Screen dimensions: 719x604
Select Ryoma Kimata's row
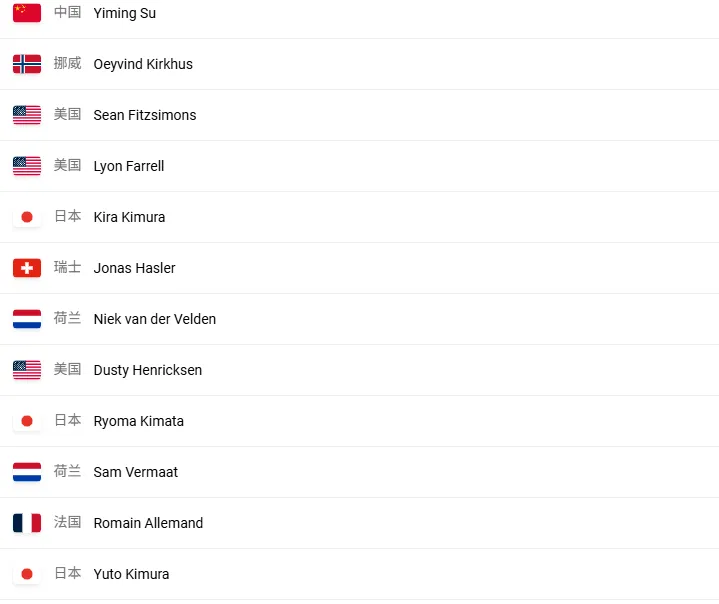coord(138,421)
